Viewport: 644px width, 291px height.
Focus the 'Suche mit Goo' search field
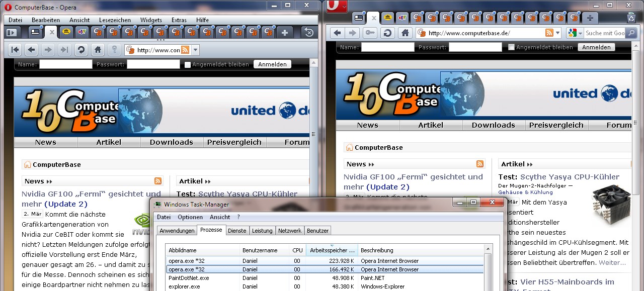tap(605, 33)
